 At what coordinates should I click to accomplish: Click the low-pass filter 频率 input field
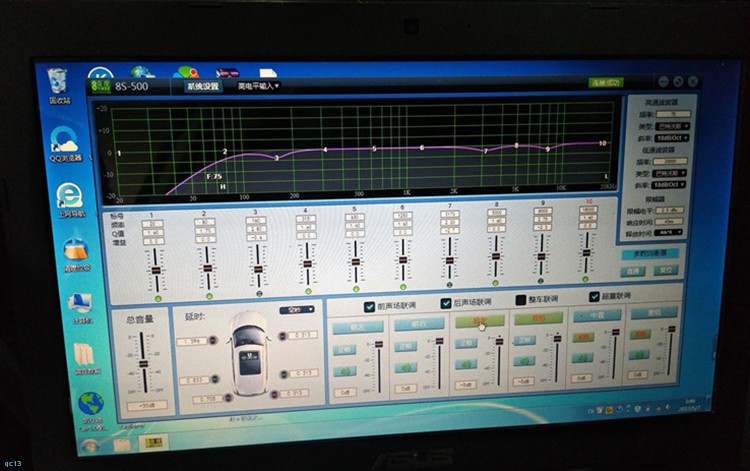670,161
